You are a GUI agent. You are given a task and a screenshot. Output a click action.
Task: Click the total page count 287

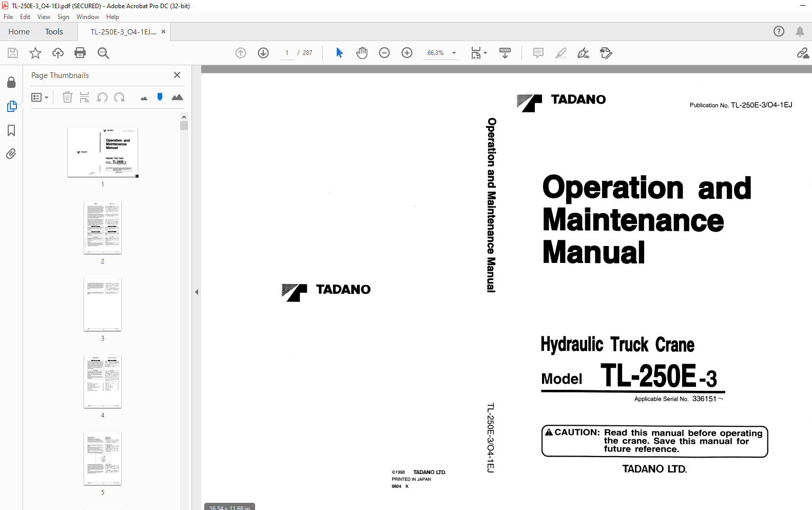pyautogui.click(x=307, y=53)
